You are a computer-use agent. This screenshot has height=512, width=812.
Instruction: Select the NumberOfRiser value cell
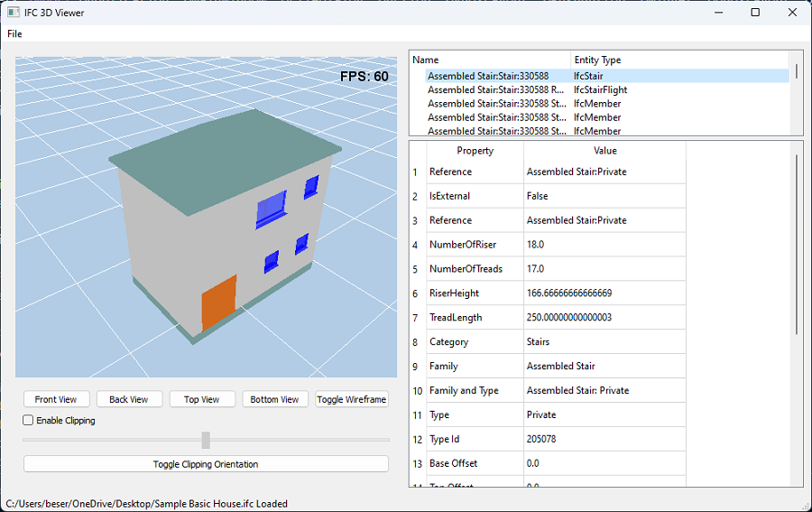[604, 245]
